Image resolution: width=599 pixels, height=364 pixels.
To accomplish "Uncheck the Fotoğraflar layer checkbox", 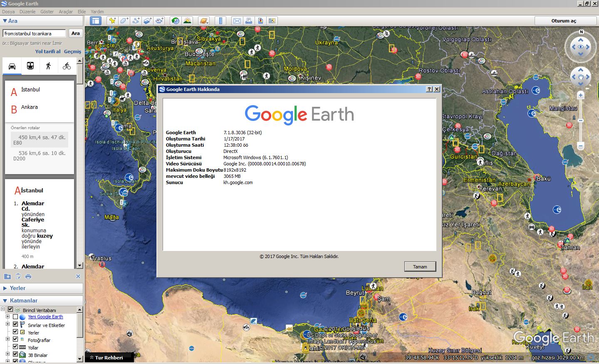I will 15,339.
